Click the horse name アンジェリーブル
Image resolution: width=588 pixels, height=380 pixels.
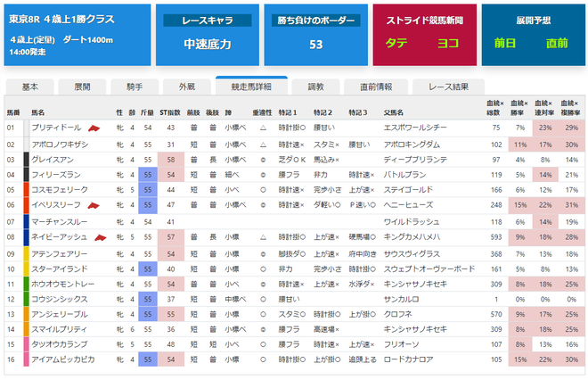pyautogui.click(x=60, y=314)
